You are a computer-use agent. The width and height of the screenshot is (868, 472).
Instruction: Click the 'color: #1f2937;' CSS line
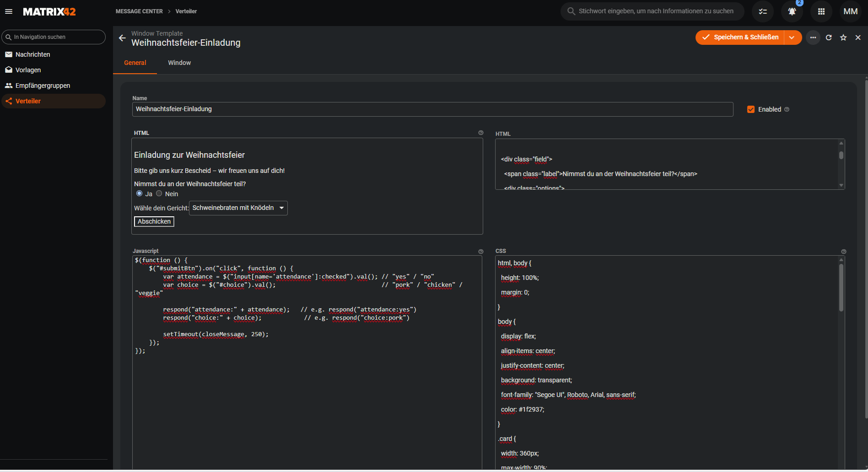[x=523, y=409]
